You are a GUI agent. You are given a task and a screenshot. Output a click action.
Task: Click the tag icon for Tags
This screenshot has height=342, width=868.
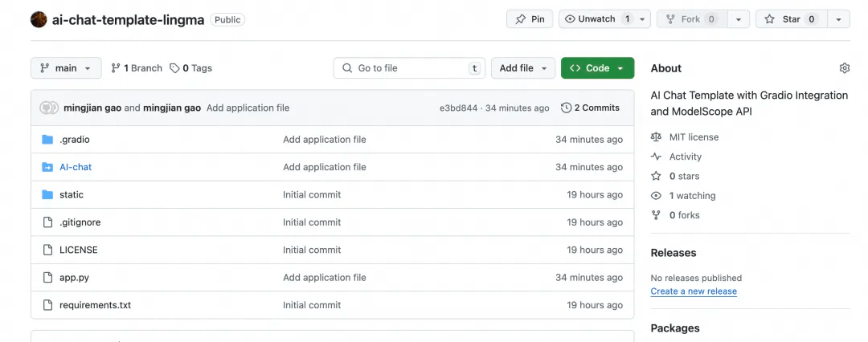click(174, 68)
